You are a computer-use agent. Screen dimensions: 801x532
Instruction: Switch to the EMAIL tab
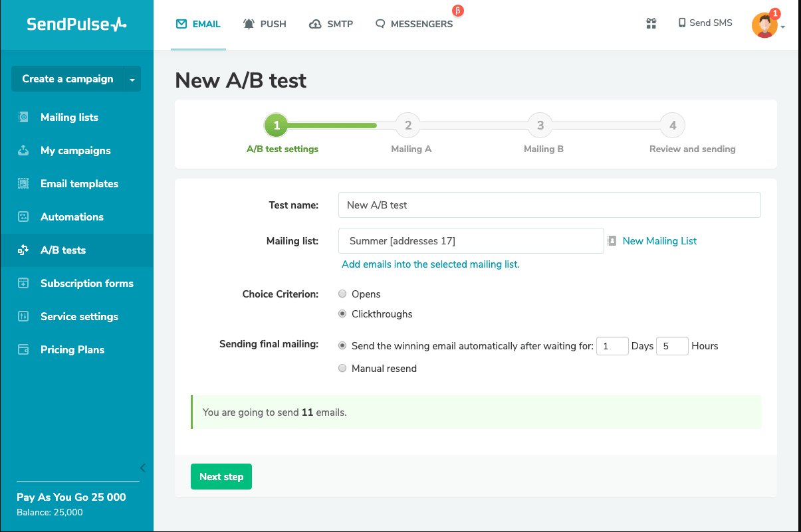[x=198, y=24]
